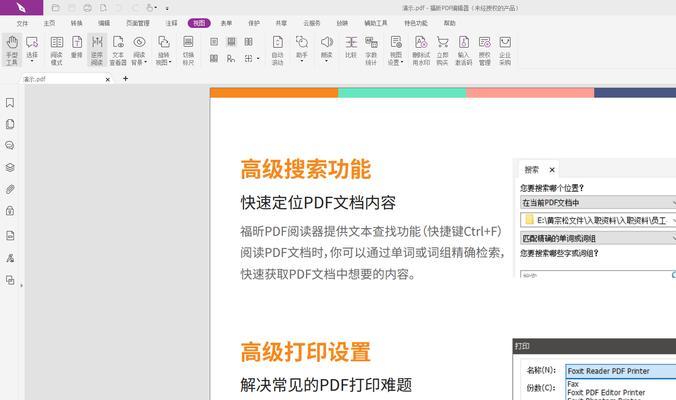
Task: Select the highlighted 视图 View tab
Action: point(199,23)
